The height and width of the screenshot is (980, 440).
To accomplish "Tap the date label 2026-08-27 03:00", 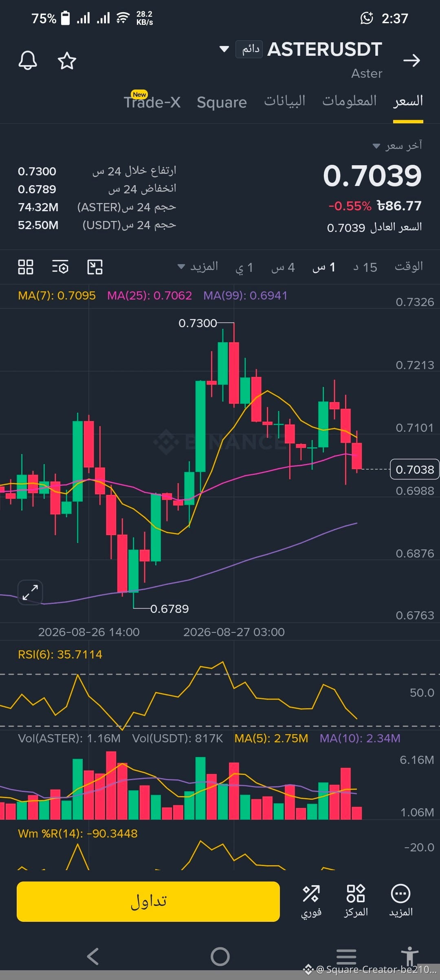I will [234, 632].
